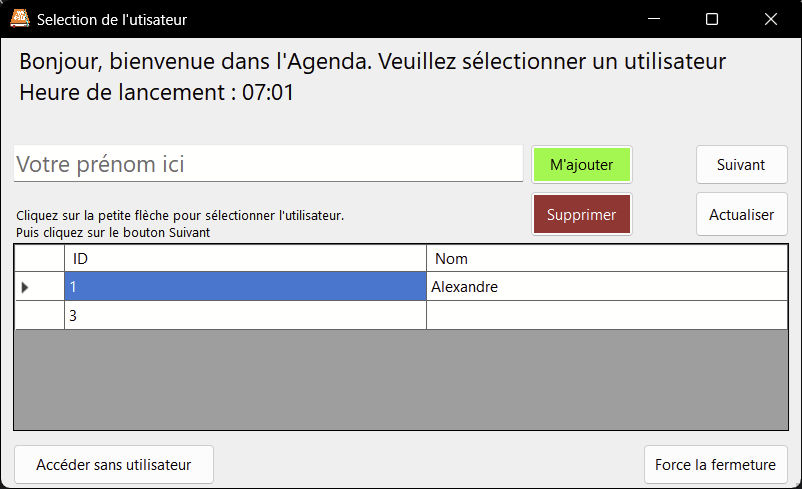This screenshot has width=802, height=489.
Task: Click Force la fermeture button
Action: [715, 464]
